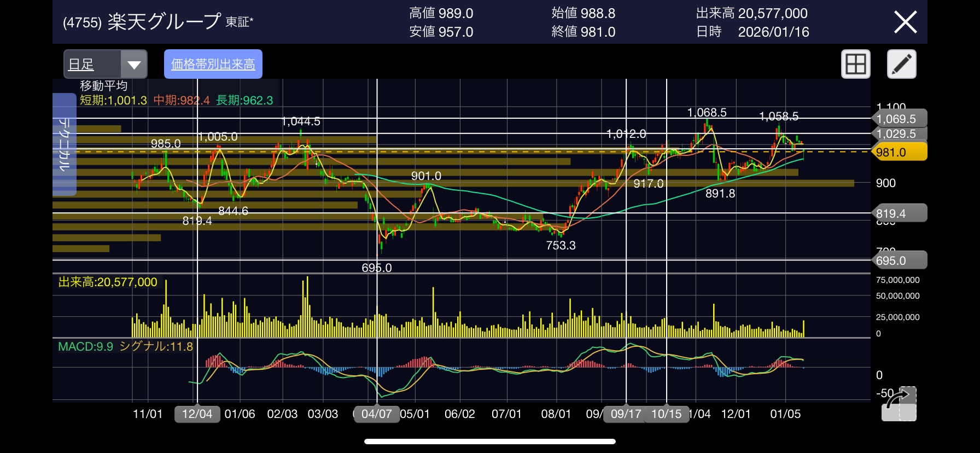Select the 695.0 price line label
This screenshot has height=453, width=980.
[898, 260]
